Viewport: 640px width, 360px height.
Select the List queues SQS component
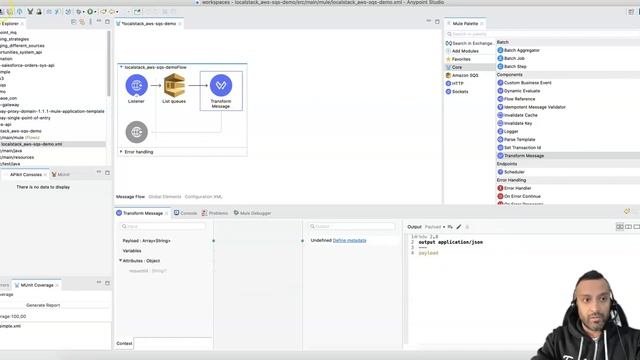click(x=174, y=85)
